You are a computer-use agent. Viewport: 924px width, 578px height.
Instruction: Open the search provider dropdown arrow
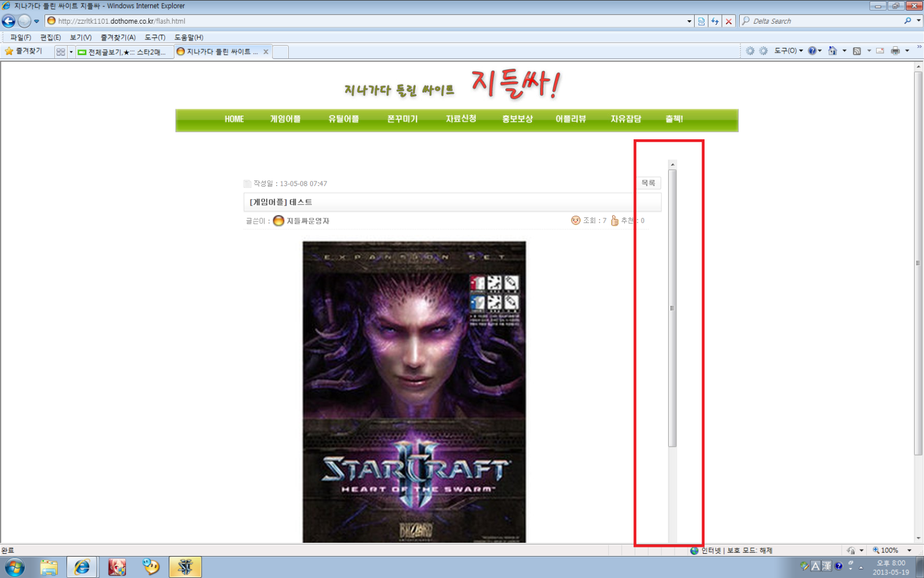(918, 21)
